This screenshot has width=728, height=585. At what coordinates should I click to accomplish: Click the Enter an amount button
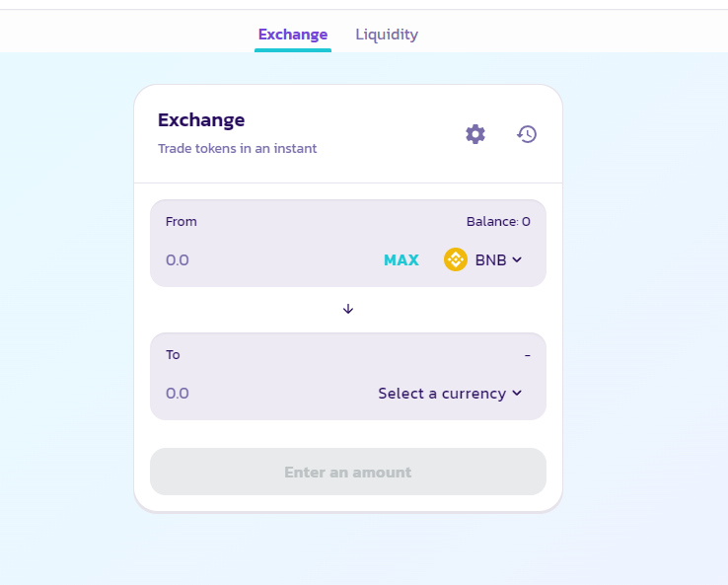348,472
